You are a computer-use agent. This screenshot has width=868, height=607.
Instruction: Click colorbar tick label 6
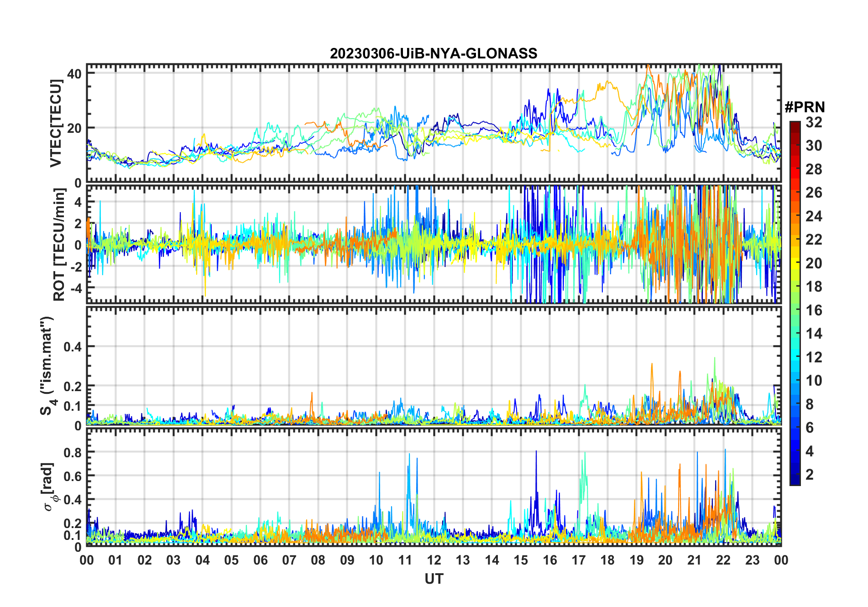tap(810, 428)
